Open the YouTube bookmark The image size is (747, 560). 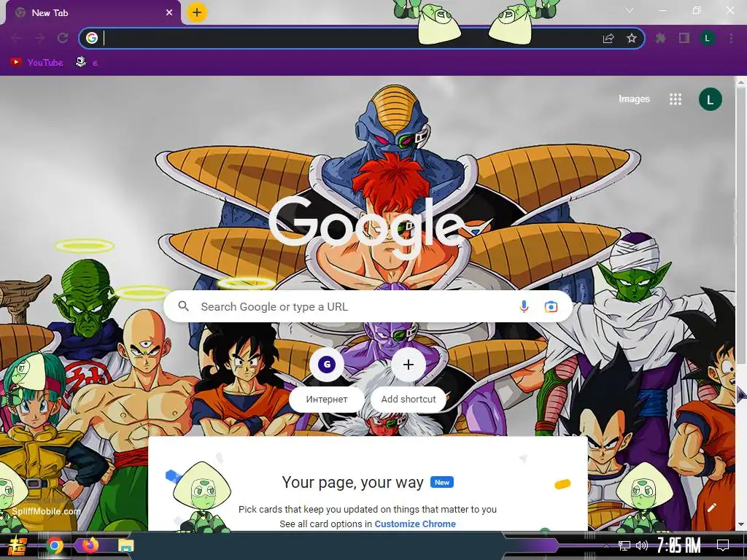pos(37,63)
